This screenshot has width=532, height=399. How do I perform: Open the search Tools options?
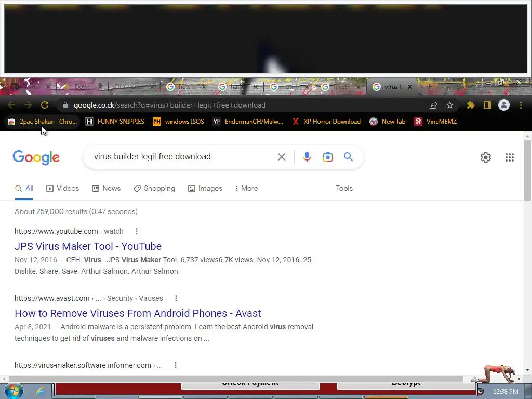click(344, 188)
